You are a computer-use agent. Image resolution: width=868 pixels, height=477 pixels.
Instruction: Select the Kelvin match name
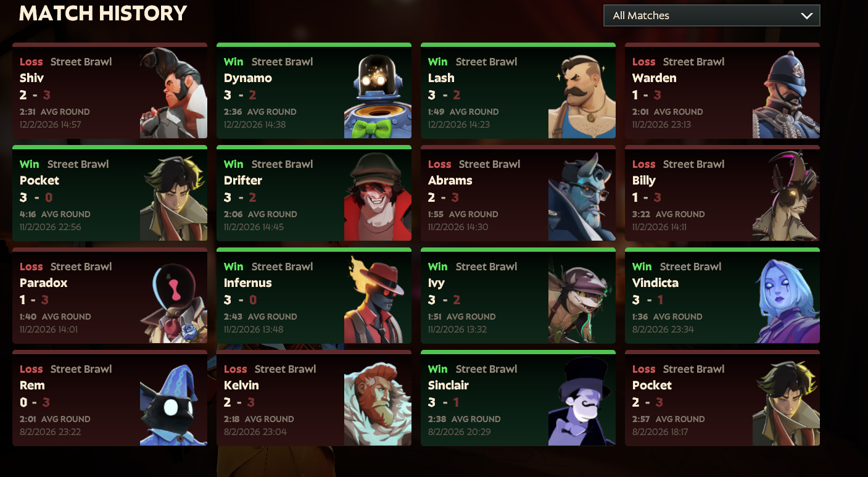(241, 386)
